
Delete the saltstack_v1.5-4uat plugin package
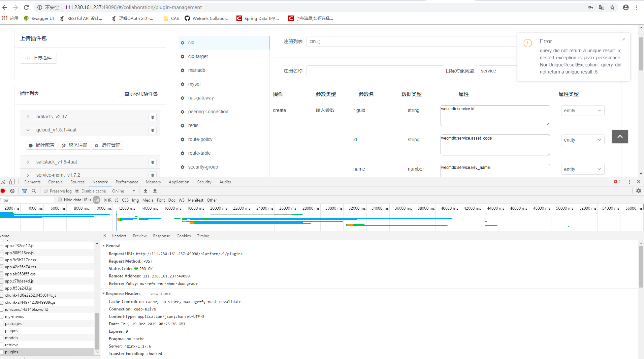[x=153, y=162]
